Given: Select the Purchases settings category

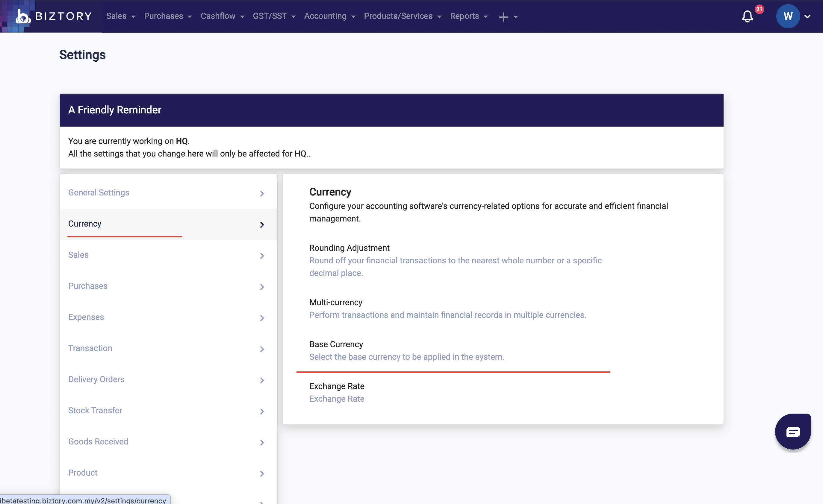Looking at the screenshot, I should click(x=88, y=286).
